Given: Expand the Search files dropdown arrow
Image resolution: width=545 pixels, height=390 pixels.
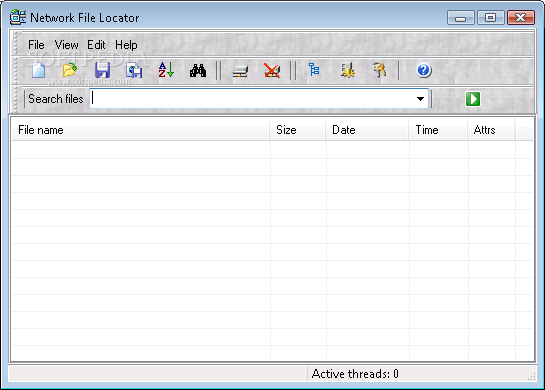Looking at the screenshot, I should [x=420, y=99].
